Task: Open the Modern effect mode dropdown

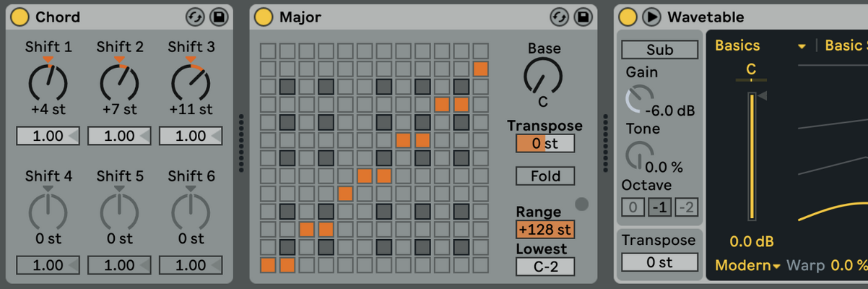Action: pos(748,265)
